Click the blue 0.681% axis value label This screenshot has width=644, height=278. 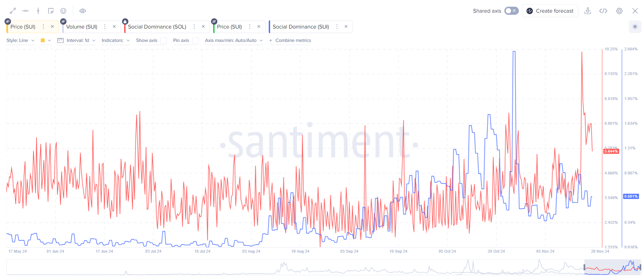(631, 197)
